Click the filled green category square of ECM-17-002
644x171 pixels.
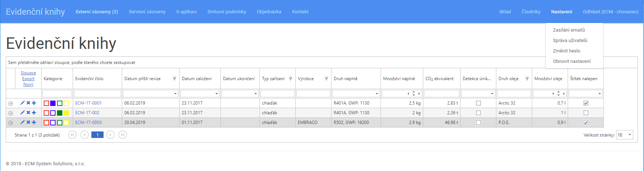tap(59, 113)
